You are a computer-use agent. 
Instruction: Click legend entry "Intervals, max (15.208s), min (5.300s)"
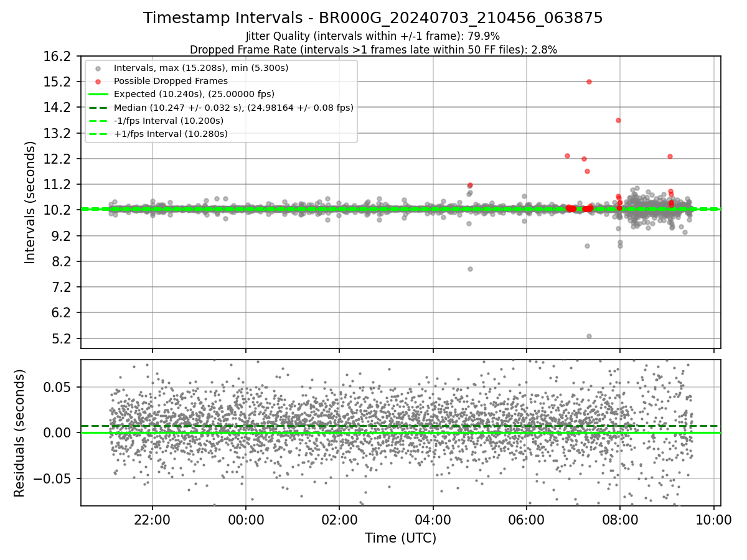coord(201,67)
